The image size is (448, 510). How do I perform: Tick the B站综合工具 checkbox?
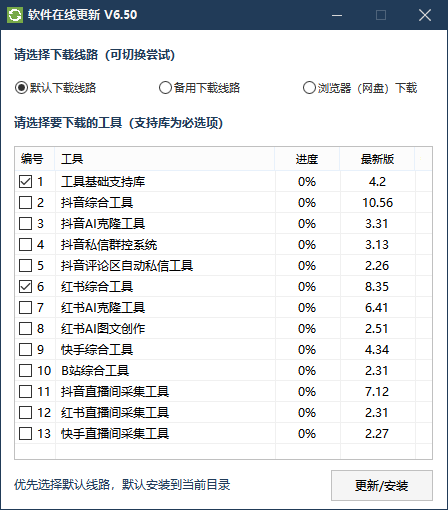pyautogui.click(x=26, y=371)
